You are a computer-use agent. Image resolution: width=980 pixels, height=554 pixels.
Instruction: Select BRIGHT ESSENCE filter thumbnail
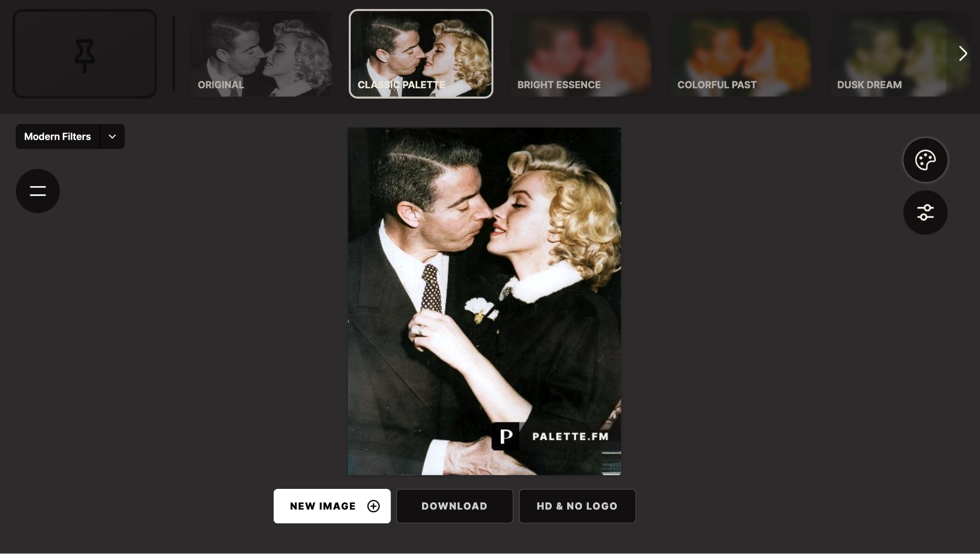point(580,54)
